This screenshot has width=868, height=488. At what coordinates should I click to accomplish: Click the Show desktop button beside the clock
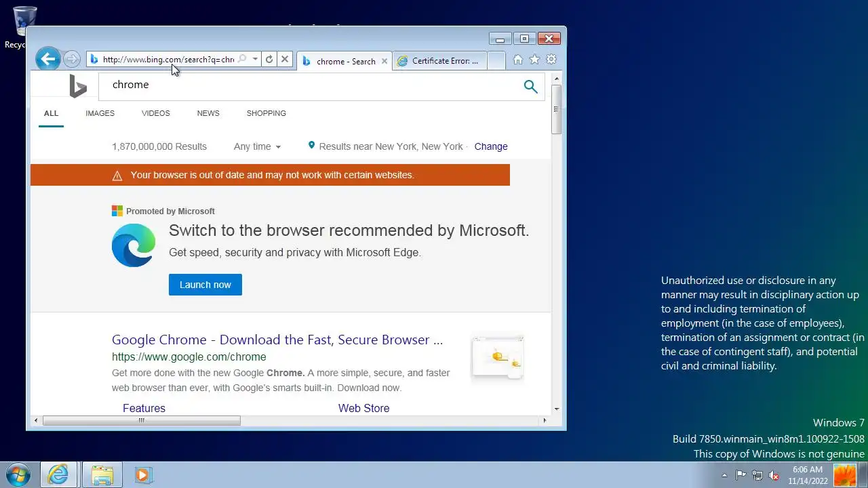863,474
